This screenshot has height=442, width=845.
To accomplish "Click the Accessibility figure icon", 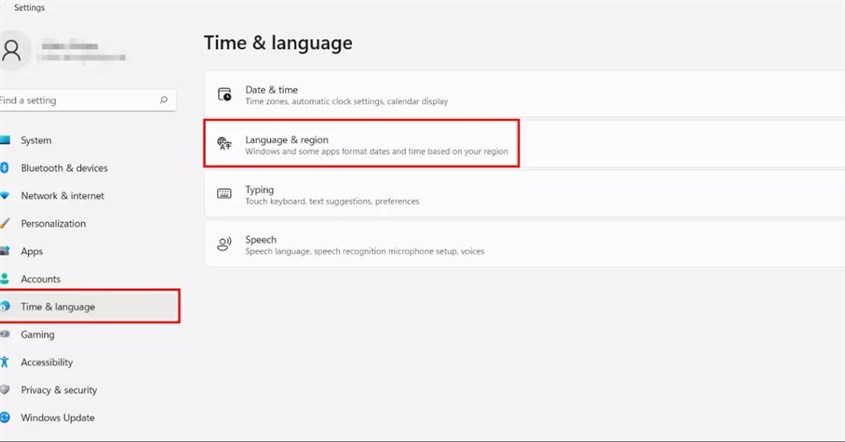I will (x=4, y=362).
